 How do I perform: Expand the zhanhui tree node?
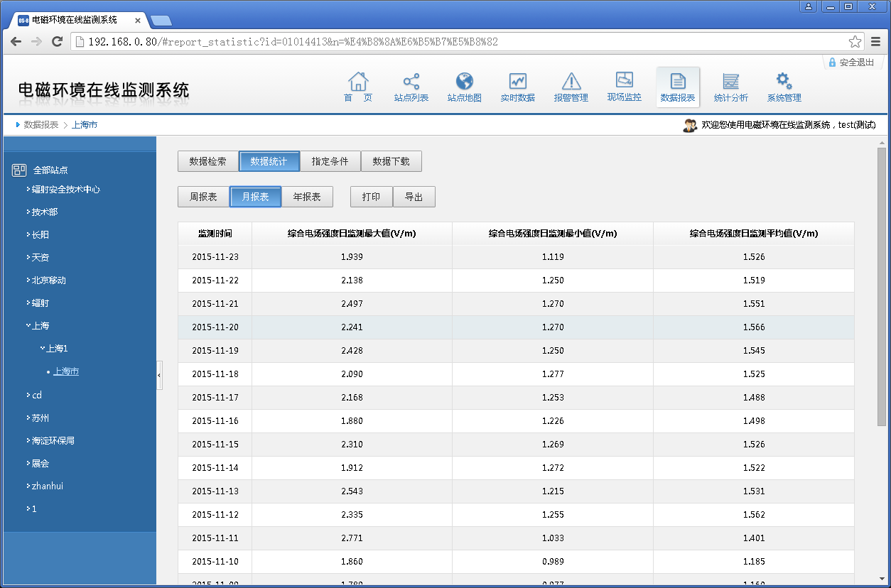[x=28, y=486]
